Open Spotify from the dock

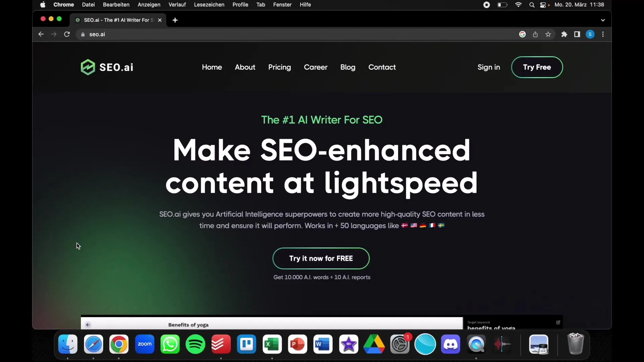195,344
